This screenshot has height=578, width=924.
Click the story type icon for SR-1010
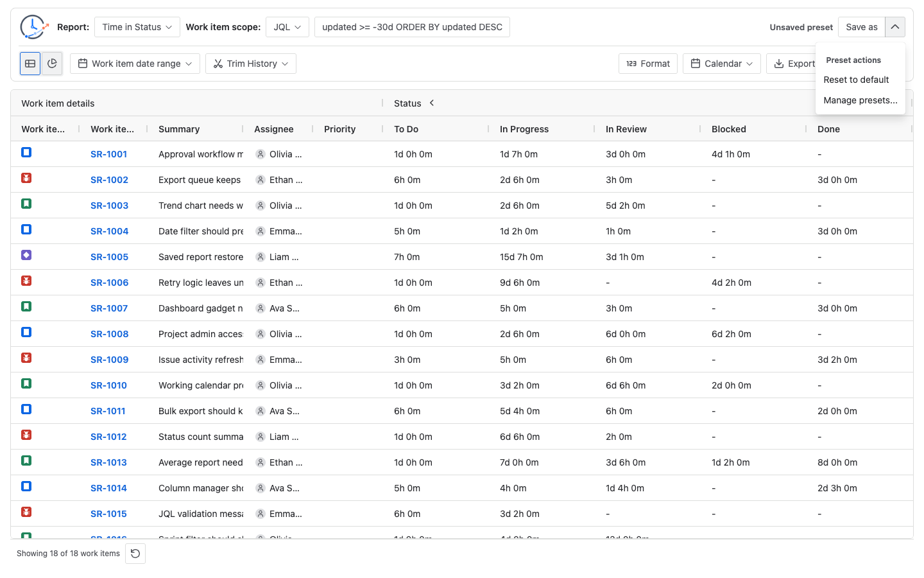point(26,383)
